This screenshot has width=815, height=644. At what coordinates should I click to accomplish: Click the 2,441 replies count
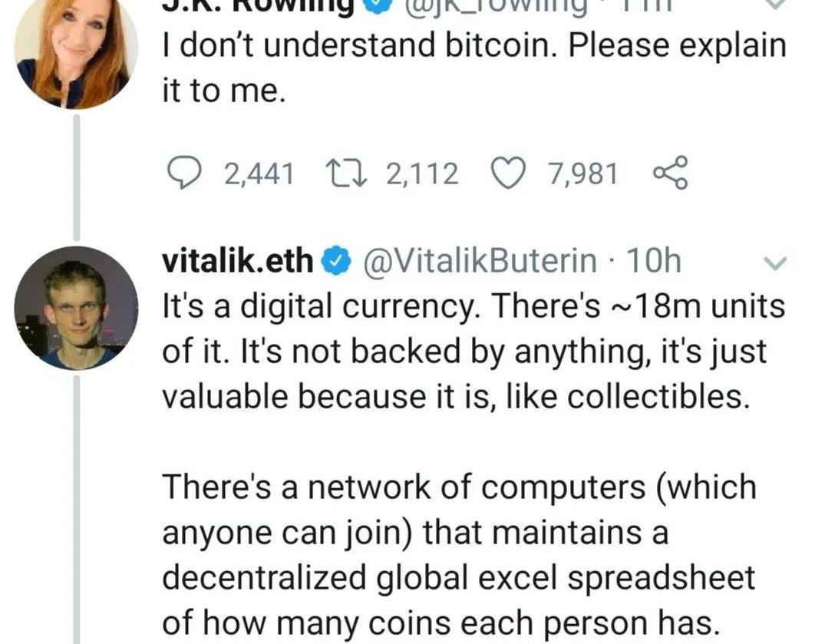coord(259,173)
